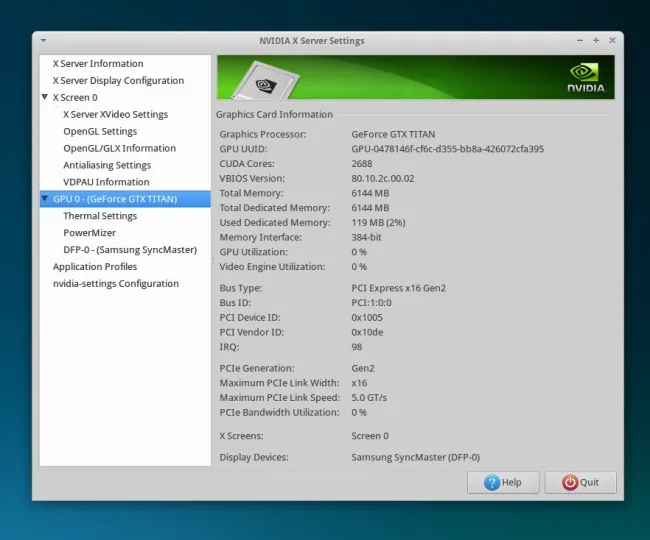The width and height of the screenshot is (650, 540).
Task: Open the PowerMizer page
Action: [89, 233]
